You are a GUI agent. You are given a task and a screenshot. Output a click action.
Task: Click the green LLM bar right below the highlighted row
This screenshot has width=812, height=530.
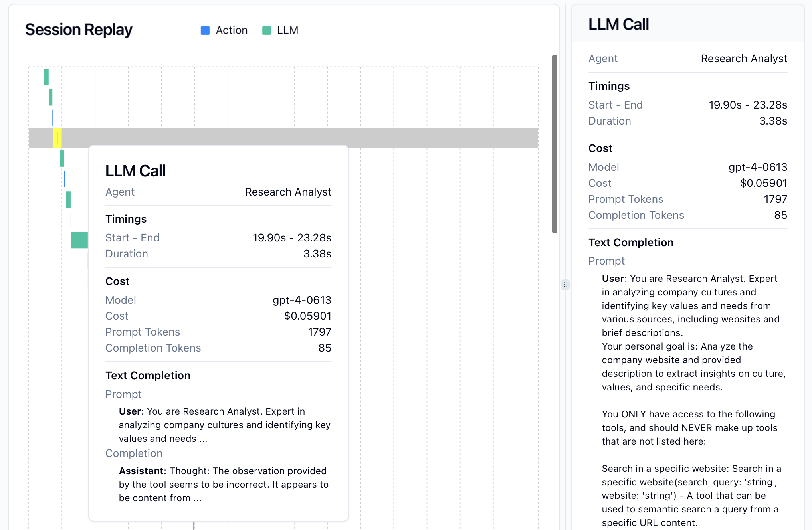coord(62,158)
